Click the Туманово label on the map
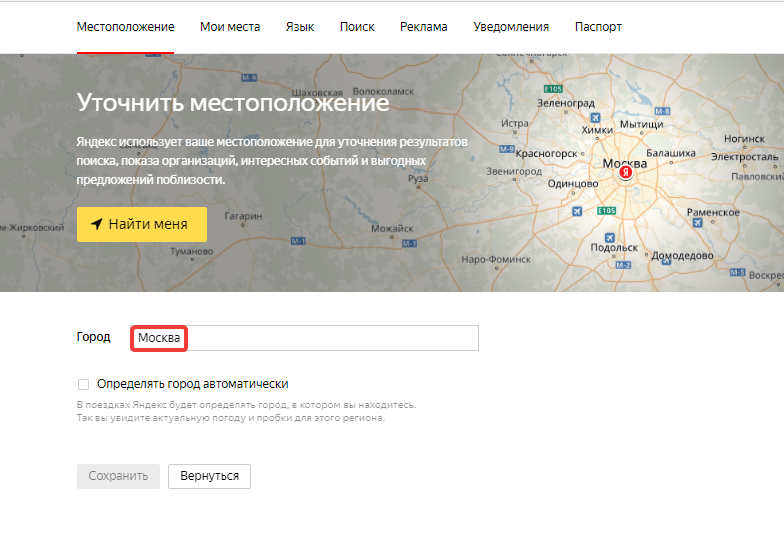This screenshot has width=784, height=540. point(192,251)
